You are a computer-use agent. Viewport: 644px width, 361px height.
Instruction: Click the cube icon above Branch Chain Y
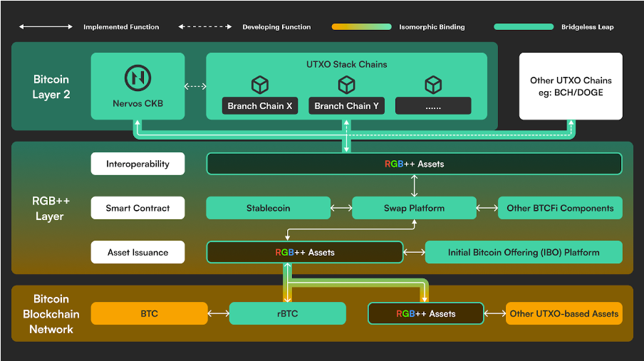[x=347, y=85]
